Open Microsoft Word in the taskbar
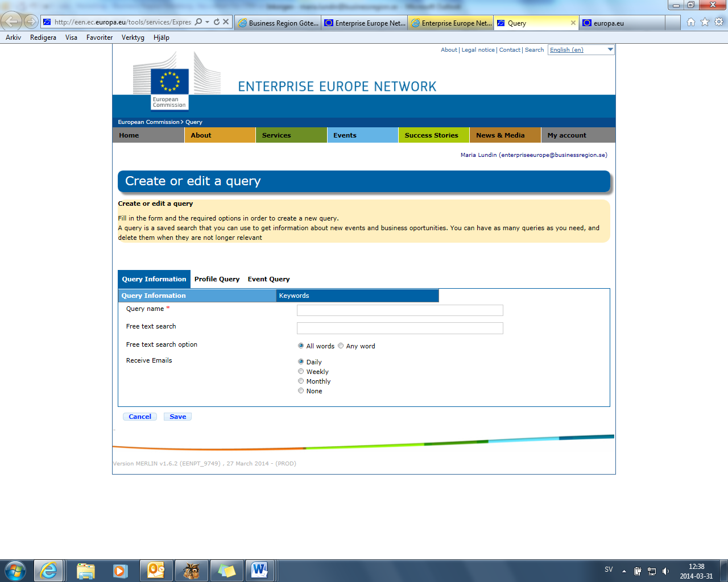This screenshot has height=582, width=728. [x=260, y=571]
